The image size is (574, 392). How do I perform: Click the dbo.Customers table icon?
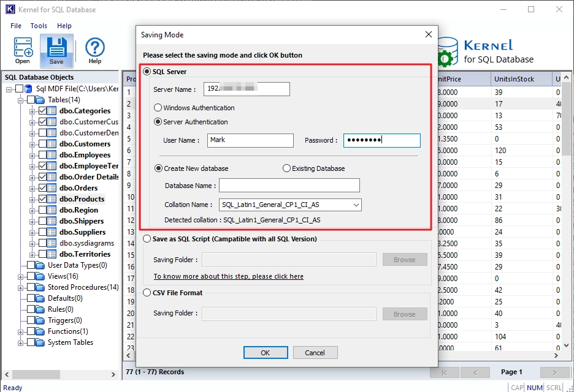(x=52, y=144)
